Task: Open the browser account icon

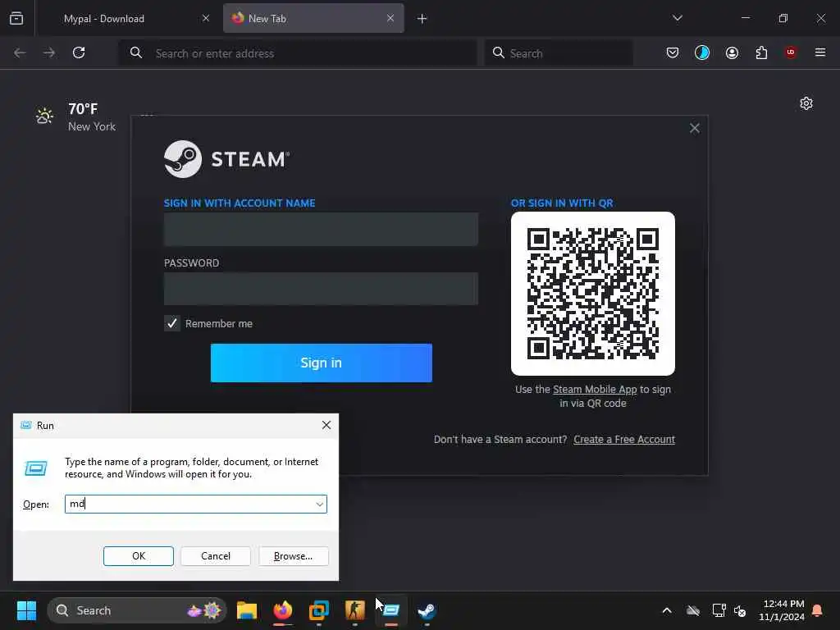Action: [x=732, y=52]
